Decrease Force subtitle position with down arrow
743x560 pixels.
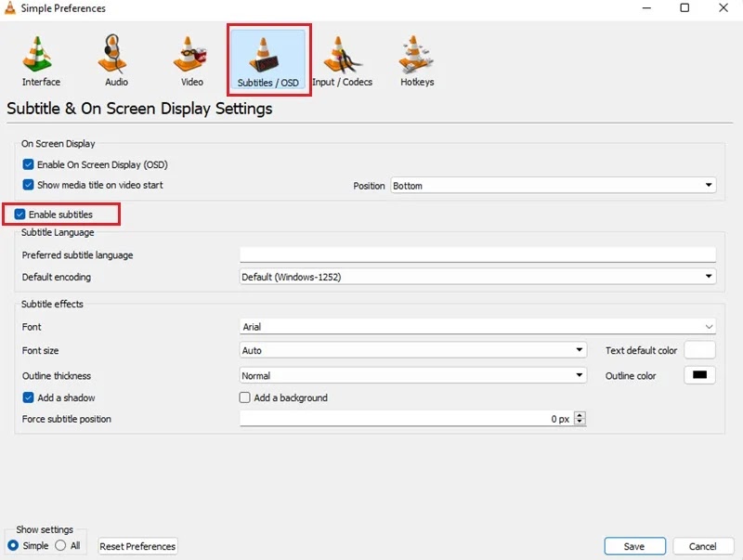point(580,423)
